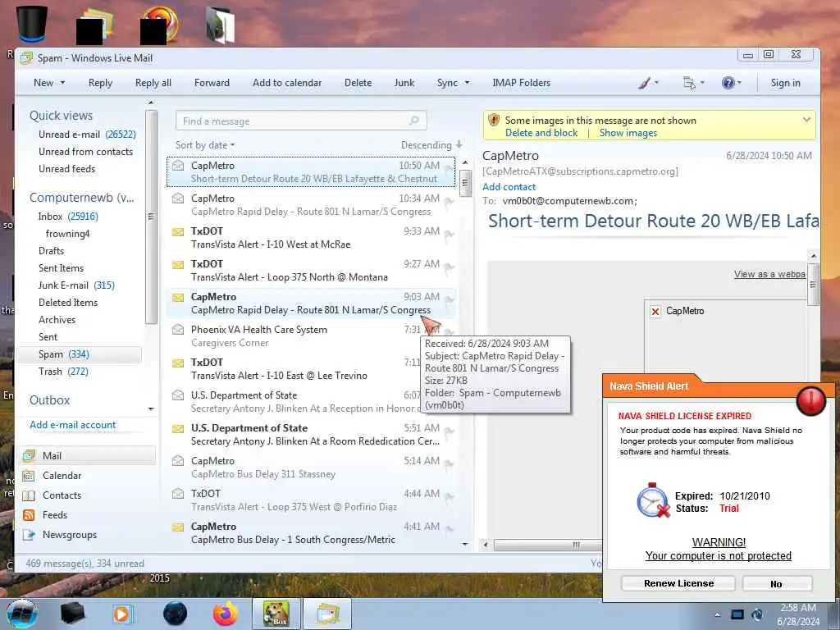Click Renew License in Nava Shield alert

(678, 583)
